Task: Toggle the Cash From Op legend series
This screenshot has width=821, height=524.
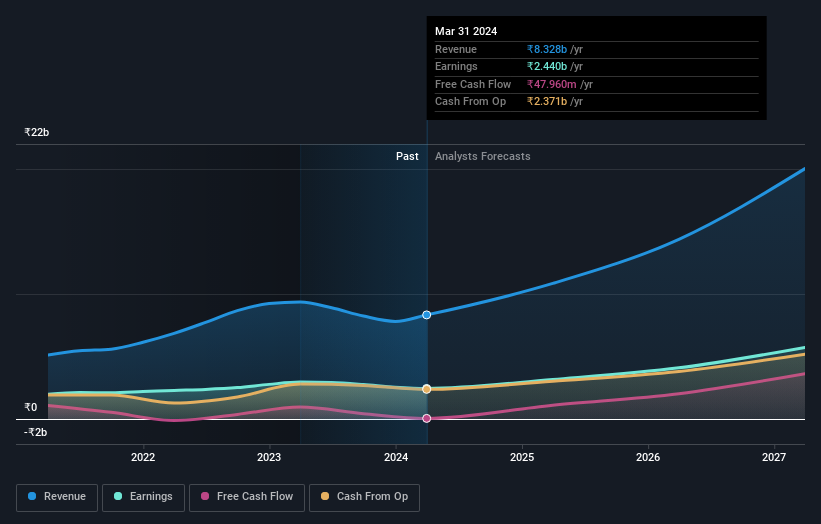Action: click(x=364, y=497)
